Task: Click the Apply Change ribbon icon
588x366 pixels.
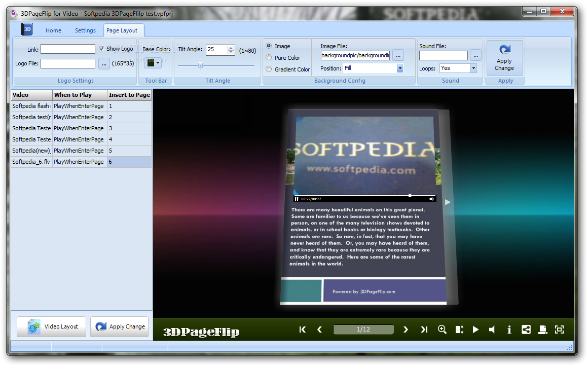Action: click(504, 57)
